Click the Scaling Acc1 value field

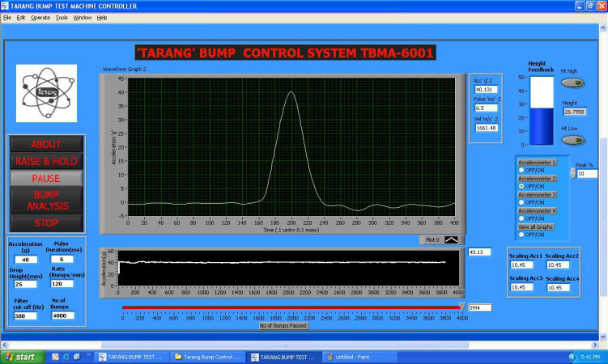click(x=522, y=265)
